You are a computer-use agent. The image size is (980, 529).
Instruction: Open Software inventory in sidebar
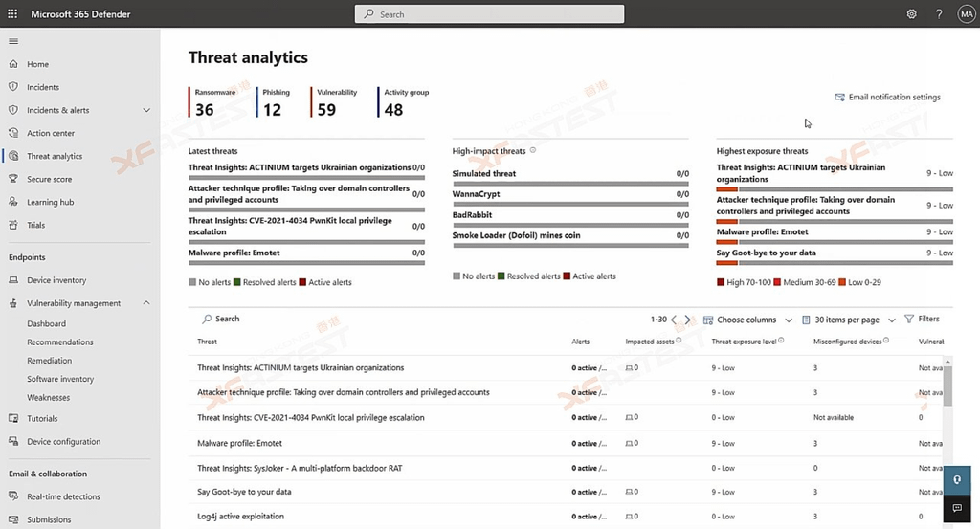[x=60, y=379]
